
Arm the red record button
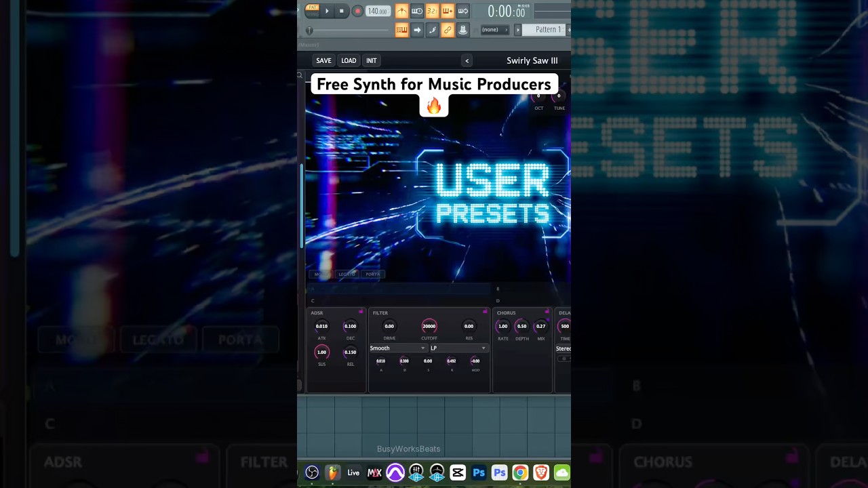(357, 11)
